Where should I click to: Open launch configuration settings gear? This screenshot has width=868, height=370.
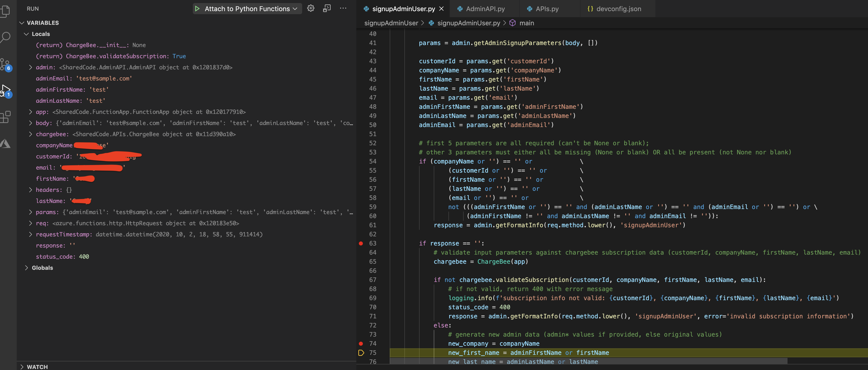[x=311, y=8]
